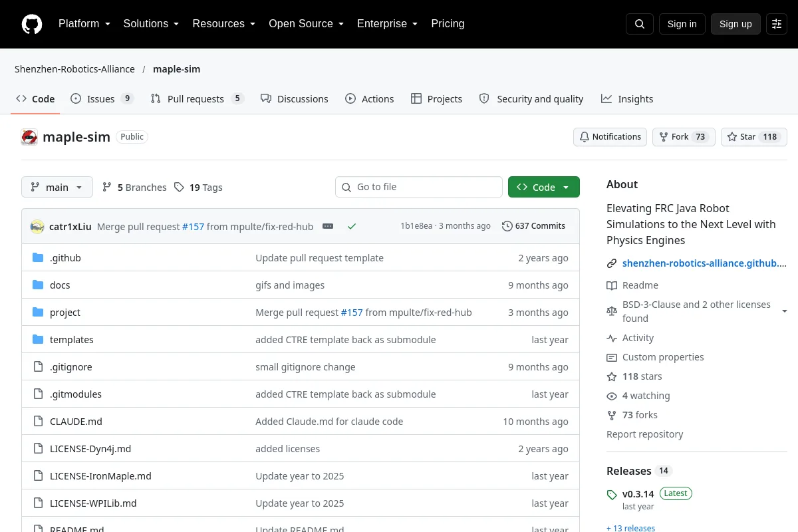Click the templates folder icon

(x=38, y=340)
